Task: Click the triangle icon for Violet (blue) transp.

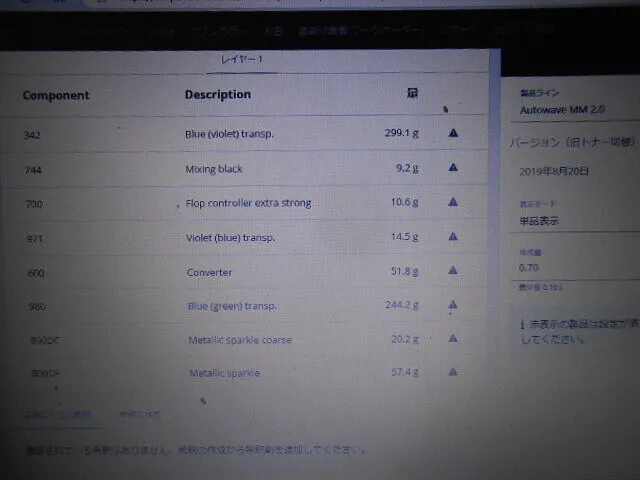Action: [x=453, y=237]
